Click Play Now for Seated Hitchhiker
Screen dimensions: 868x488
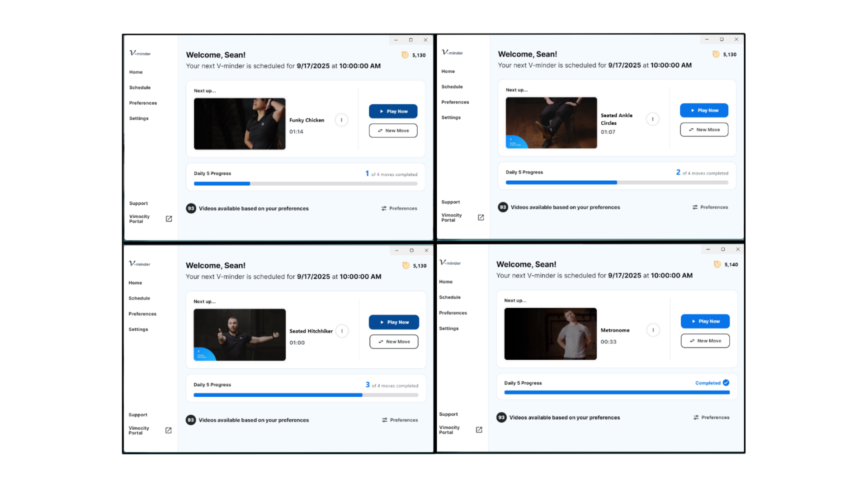pyautogui.click(x=393, y=322)
